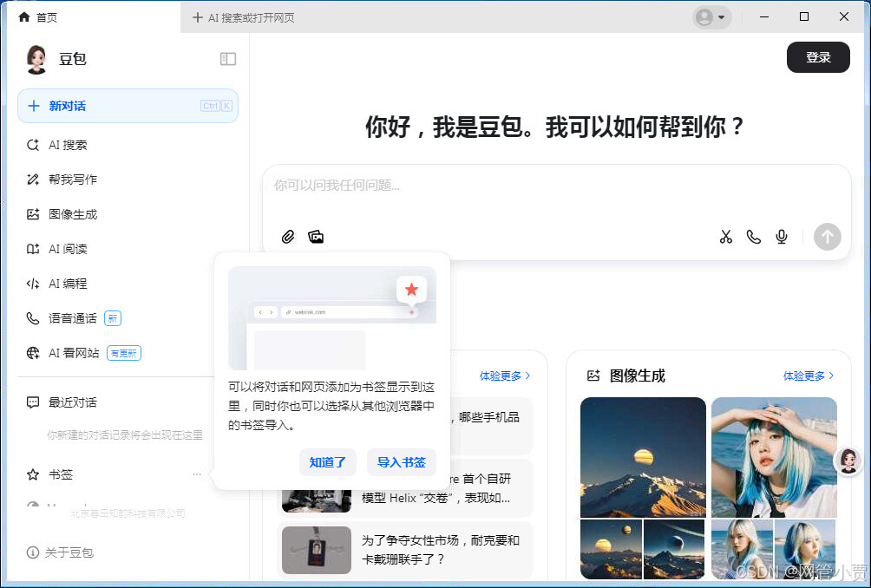Click the 书签 star icon
The image size is (871, 588).
(x=33, y=474)
